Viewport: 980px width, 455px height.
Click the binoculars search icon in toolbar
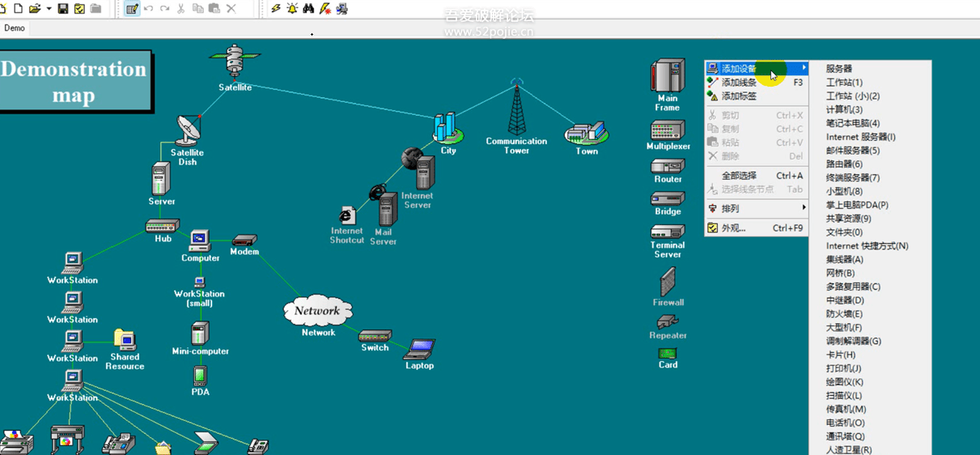[x=308, y=9]
